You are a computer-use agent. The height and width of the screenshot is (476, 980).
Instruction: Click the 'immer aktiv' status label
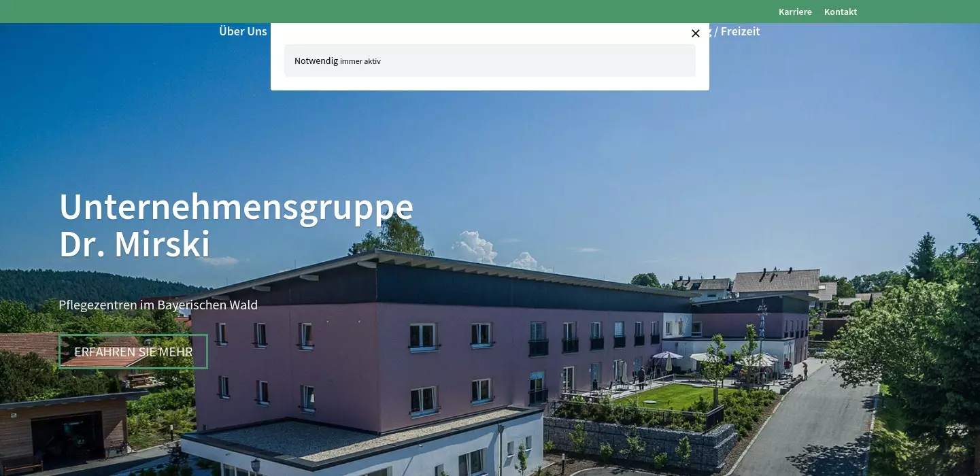click(x=360, y=61)
